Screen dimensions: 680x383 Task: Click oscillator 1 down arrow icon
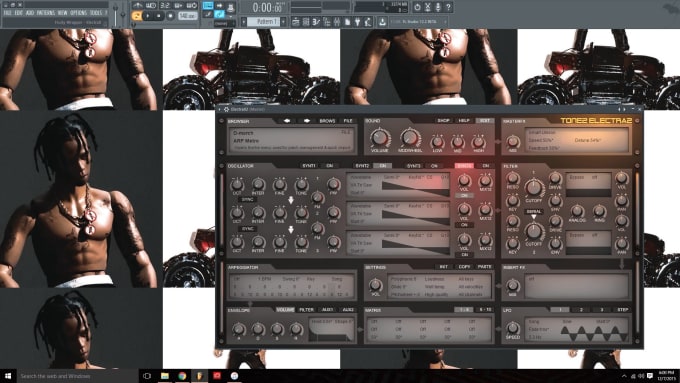[x=291, y=200]
